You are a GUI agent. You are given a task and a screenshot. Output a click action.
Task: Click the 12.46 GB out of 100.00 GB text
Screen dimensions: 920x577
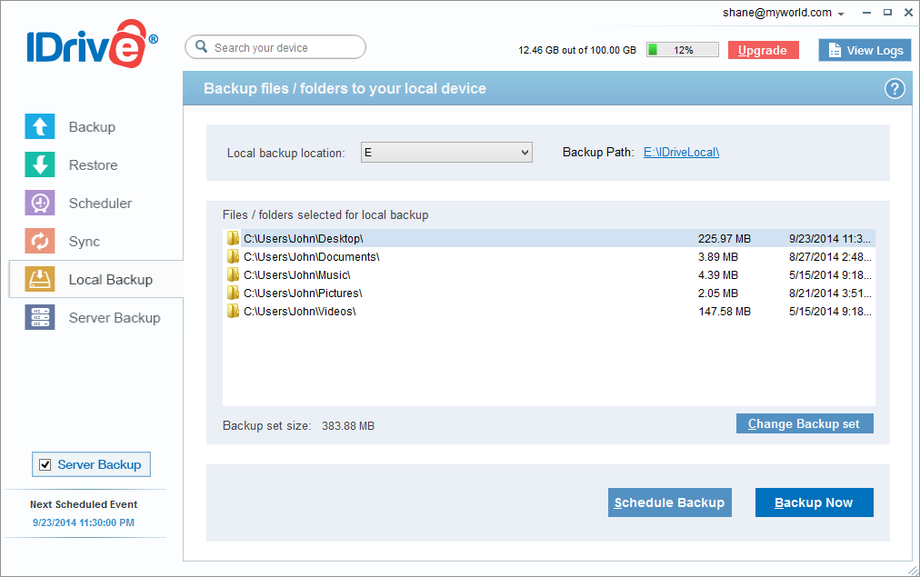(x=577, y=50)
